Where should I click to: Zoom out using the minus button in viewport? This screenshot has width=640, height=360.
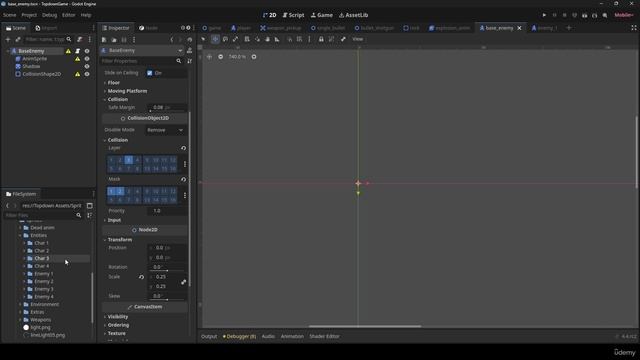click(x=220, y=57)
